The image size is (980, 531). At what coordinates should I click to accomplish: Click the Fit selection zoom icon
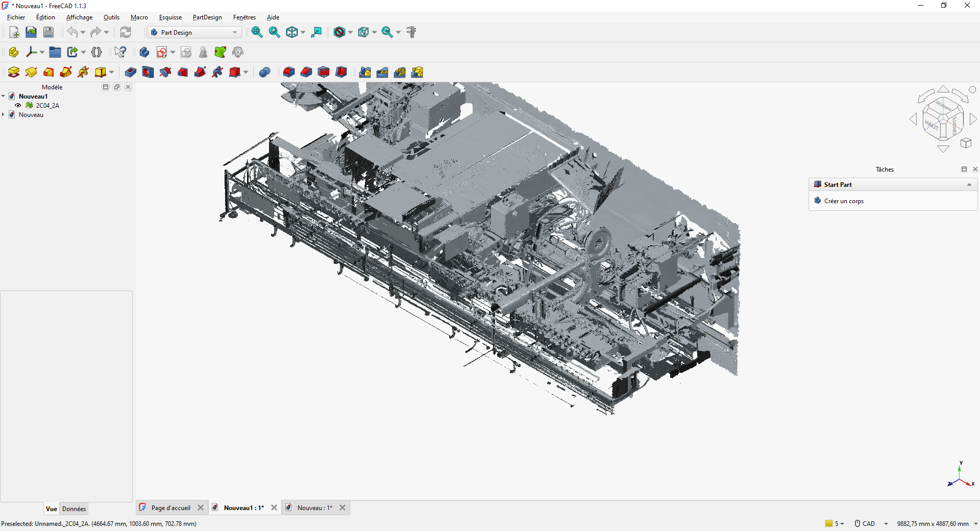pos(275,32)
